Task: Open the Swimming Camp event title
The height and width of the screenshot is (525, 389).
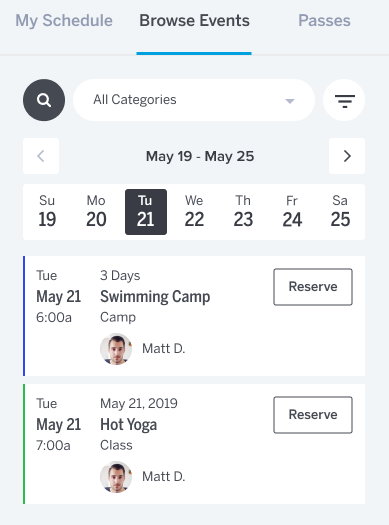Action: tap(155, 297)
